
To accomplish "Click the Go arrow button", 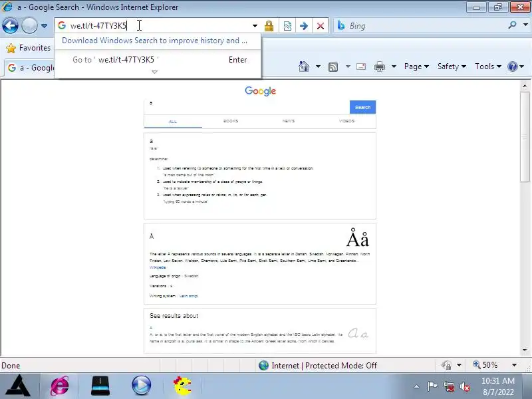I will (304, 26).
